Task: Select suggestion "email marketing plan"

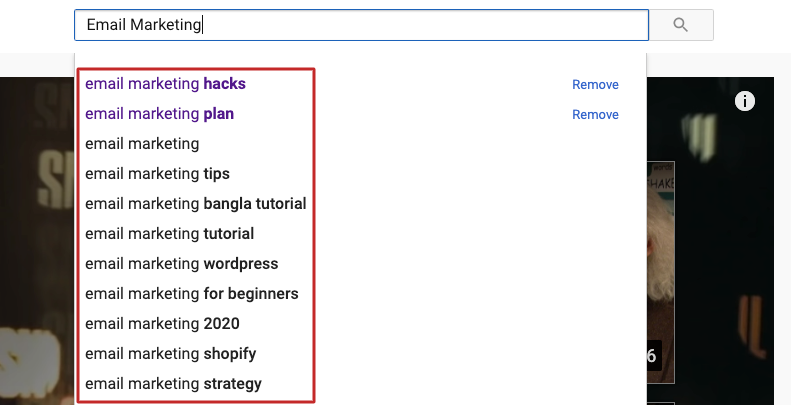Action: tap(159, 114)
